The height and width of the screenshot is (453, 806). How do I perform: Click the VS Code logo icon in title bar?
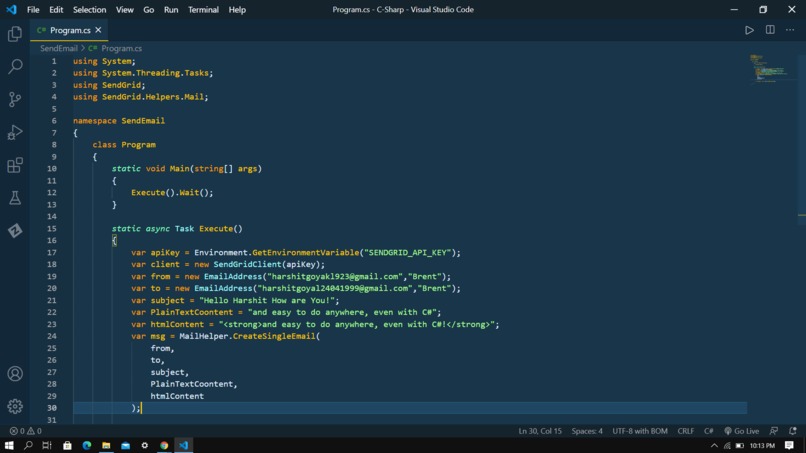pyautogui.click(x=11, y=9)
